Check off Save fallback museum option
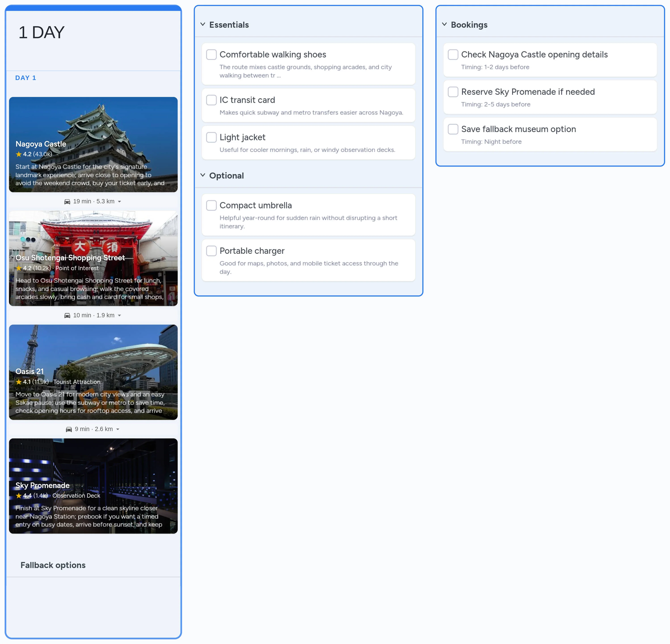Screen dimensions: 670x644 coord(453,129)
